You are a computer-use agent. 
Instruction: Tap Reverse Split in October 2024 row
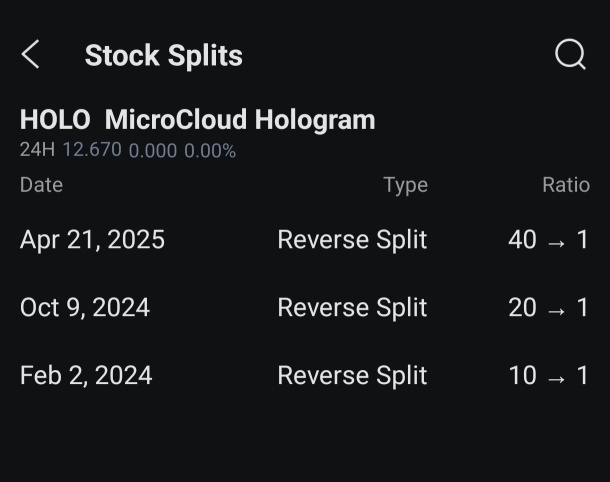[x=352, y=308]
